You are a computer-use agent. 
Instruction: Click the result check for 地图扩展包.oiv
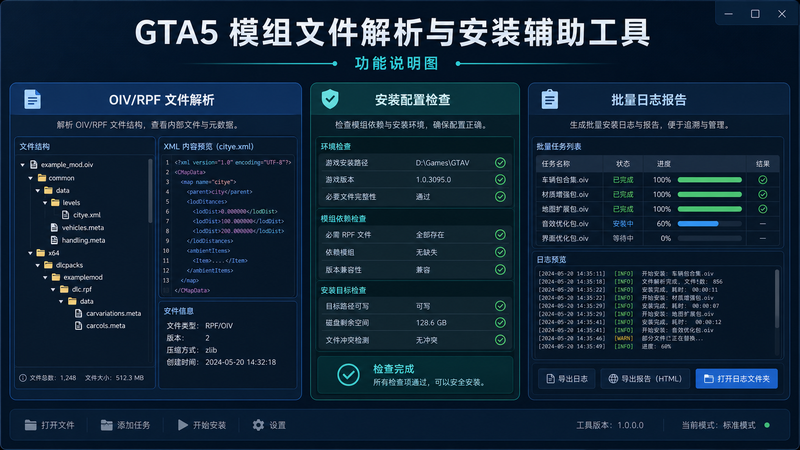762,209
